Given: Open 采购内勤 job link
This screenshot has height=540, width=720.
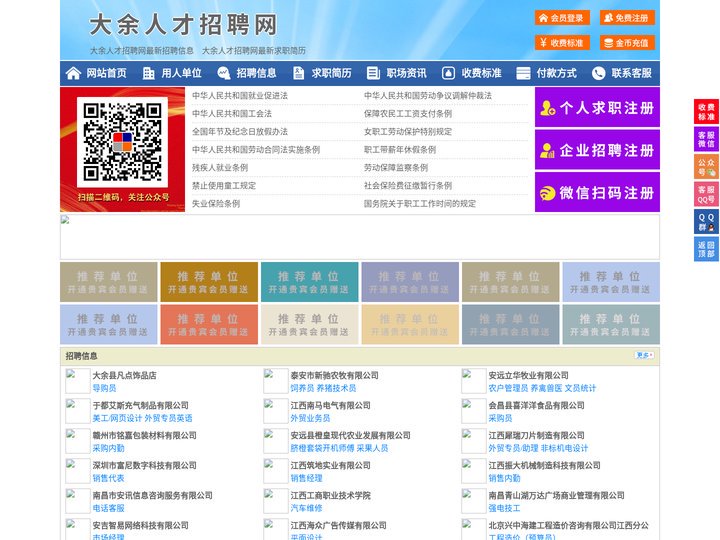Looking at the screenshot, I should [108, 448].
